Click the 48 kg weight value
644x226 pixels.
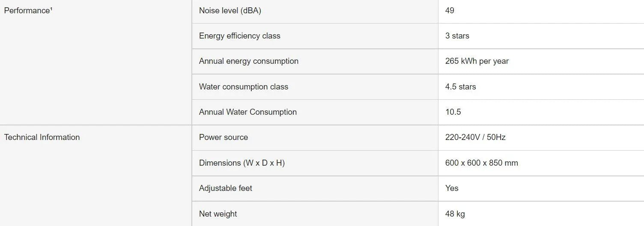[x=455, y=214]
